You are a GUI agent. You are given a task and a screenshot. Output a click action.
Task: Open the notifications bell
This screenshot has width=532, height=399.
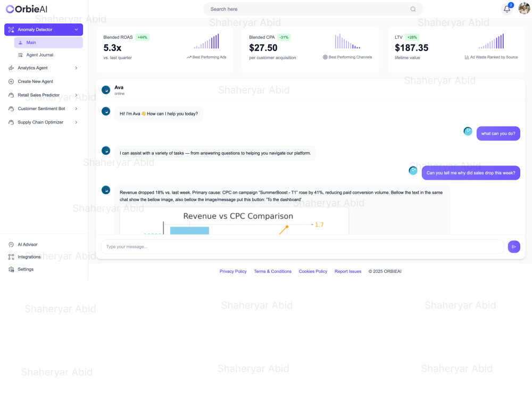507,9
